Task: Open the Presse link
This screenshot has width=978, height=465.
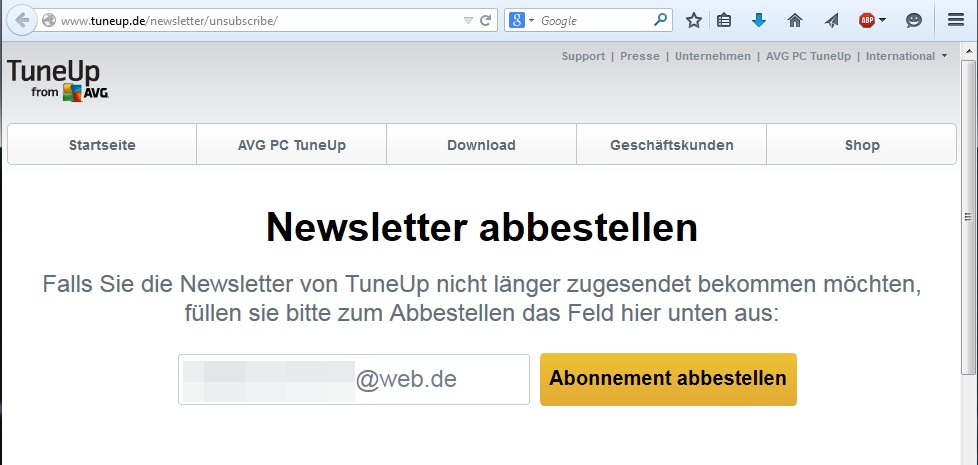Action: coord(639,56)
